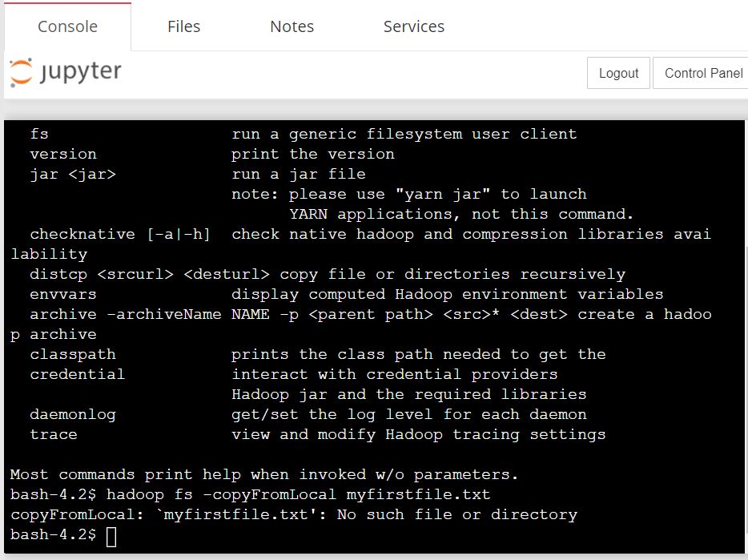748x560 pixels.
Task: Click the 'Most commands print help' line
Action: tap(263, 474)
